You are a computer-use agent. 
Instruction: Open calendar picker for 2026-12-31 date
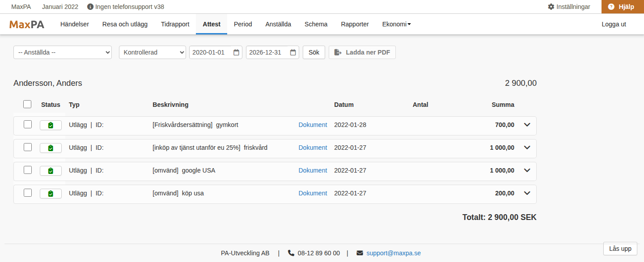click(293, 52)
